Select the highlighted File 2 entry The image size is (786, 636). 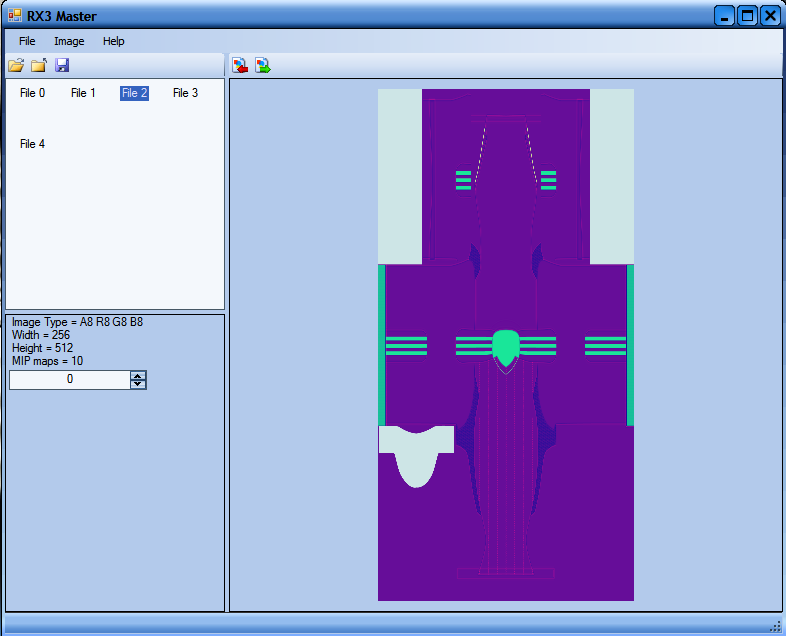(x=134, y=93)
